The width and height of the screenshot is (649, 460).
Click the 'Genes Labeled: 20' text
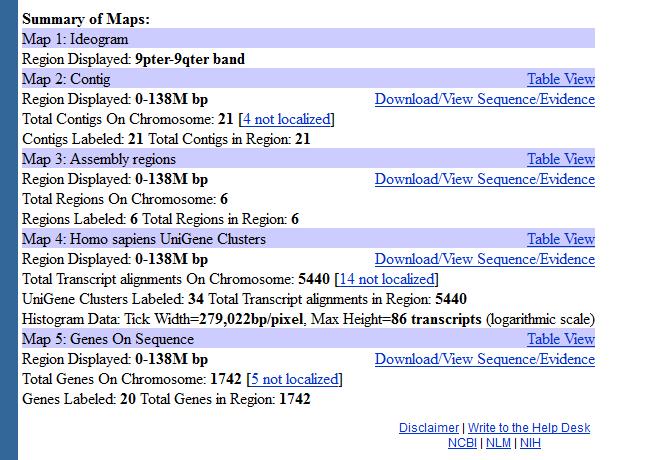point(79,399)
